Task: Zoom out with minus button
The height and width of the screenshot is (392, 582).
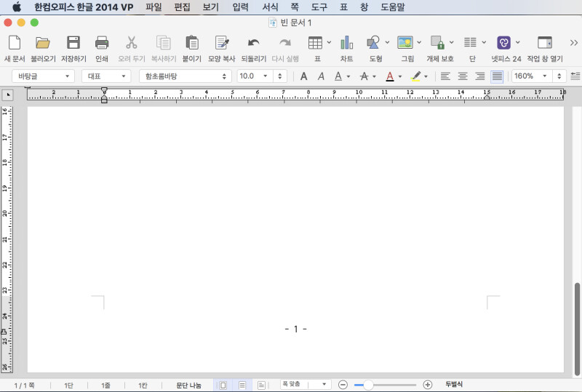Action: 343,385
